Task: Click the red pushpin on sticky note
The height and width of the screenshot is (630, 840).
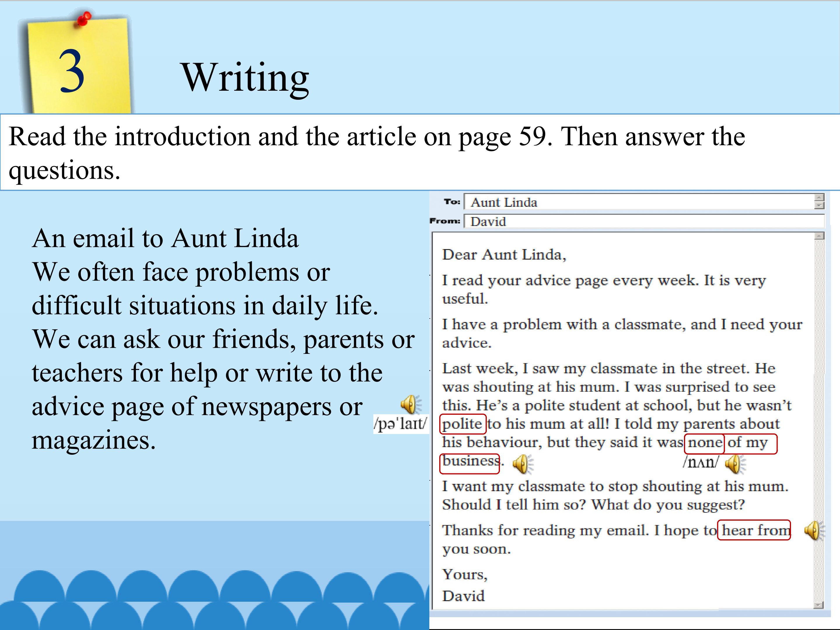Action: [84, 19]
